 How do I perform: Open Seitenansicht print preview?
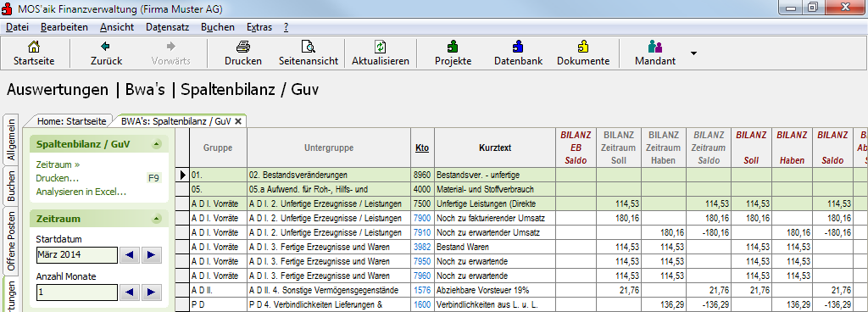click(309, 53)
